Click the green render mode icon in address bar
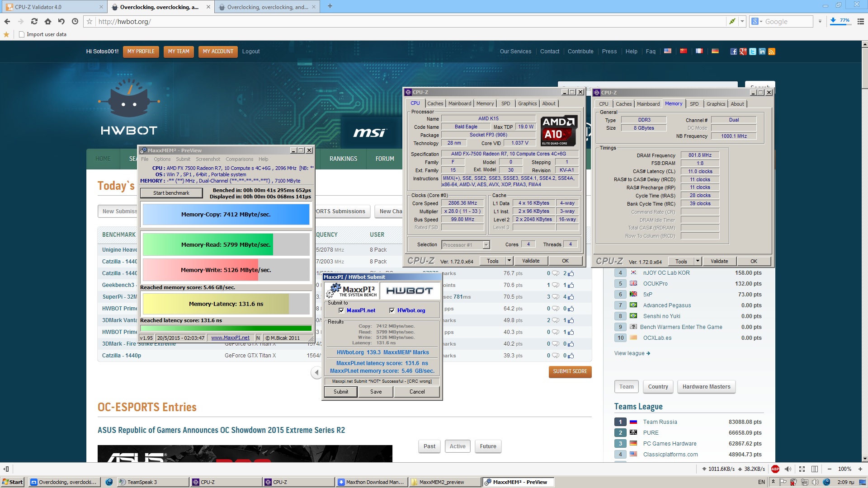This screenshot has width=868, height=488. tap(732, 21)
